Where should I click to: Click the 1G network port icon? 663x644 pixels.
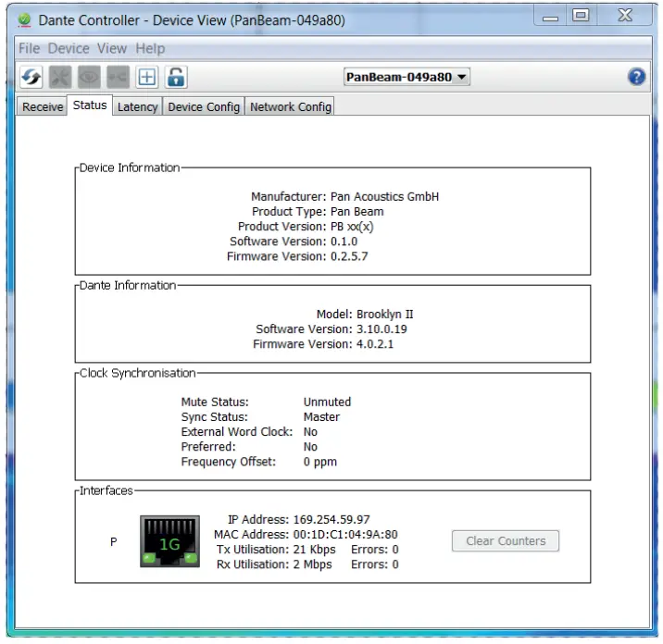point(170,541)
